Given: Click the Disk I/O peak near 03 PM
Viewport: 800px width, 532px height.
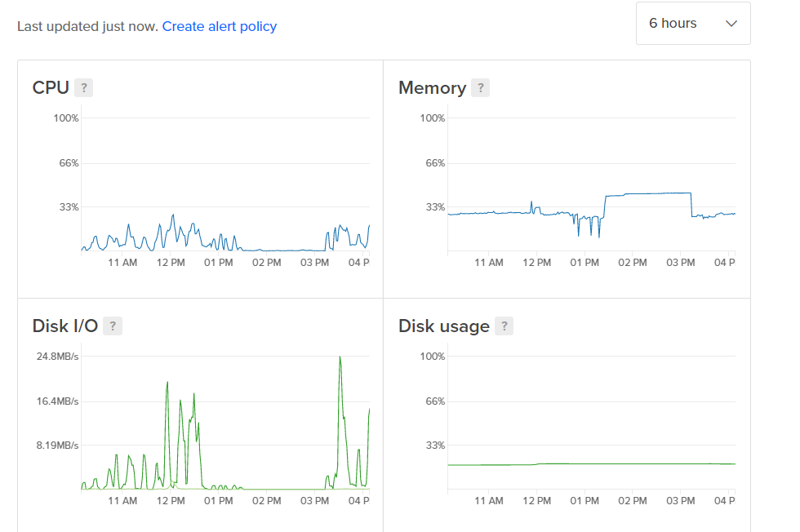Looking at the screenshot, I should (x=340, y=360).
